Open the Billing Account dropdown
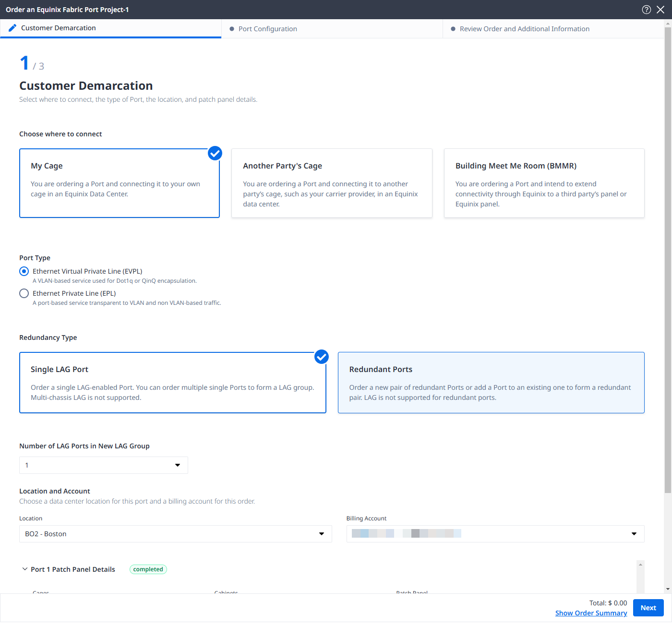Viewport: 672px width, 626px height. [x=495, y=534]
